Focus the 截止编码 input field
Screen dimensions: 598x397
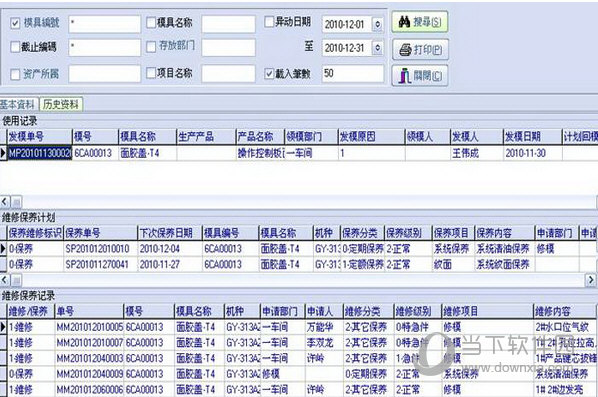[104, 48]
